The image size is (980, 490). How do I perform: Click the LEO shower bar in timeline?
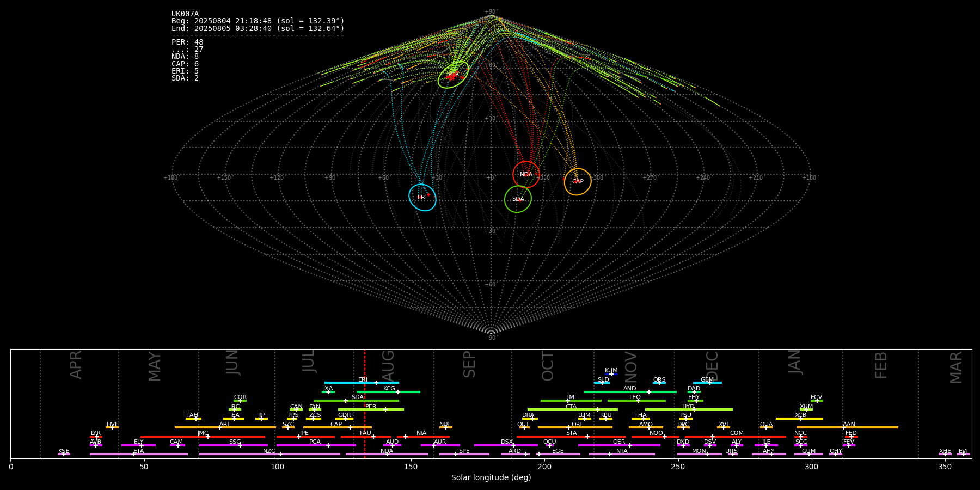coord(636,401)
